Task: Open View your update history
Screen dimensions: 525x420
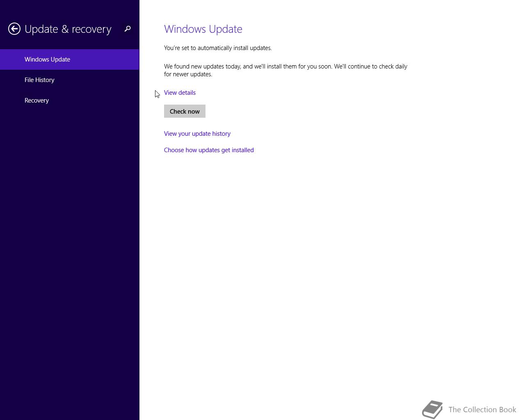Action: click(197, 134)
